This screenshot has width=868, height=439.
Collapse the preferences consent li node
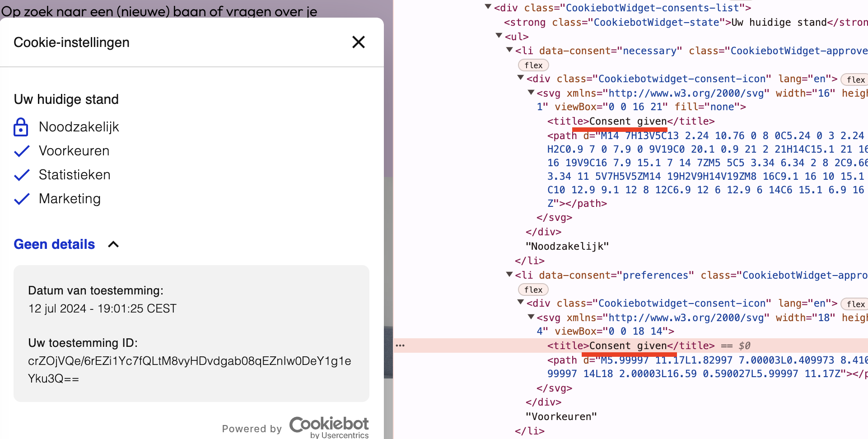(509, 274)
